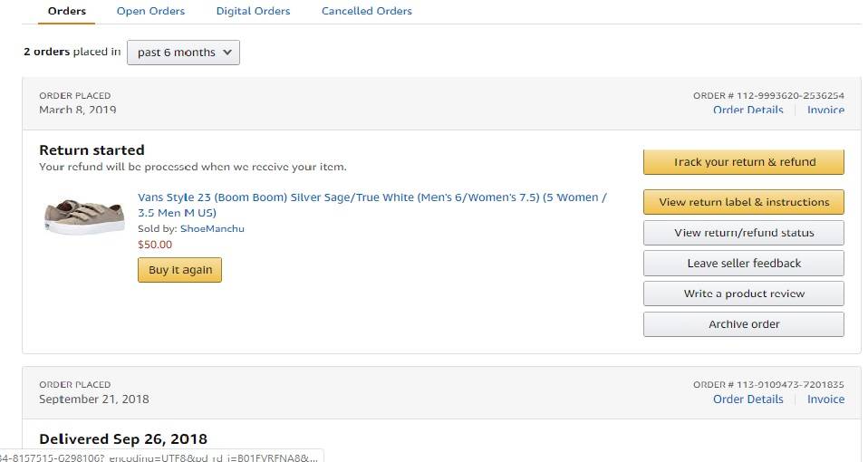
Task: Open Order Details for March 8 order
Action: pyautogui.click(x=747, y=111)
